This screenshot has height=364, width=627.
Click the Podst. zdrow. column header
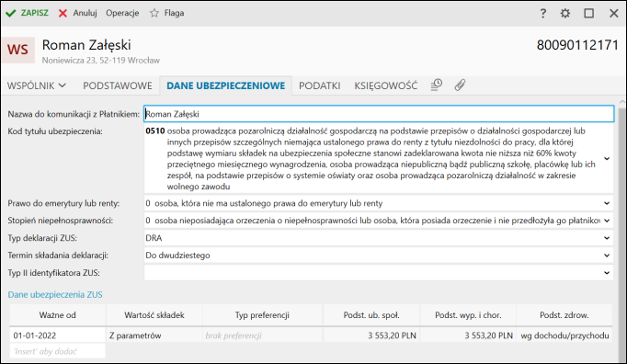pos(564,315)
